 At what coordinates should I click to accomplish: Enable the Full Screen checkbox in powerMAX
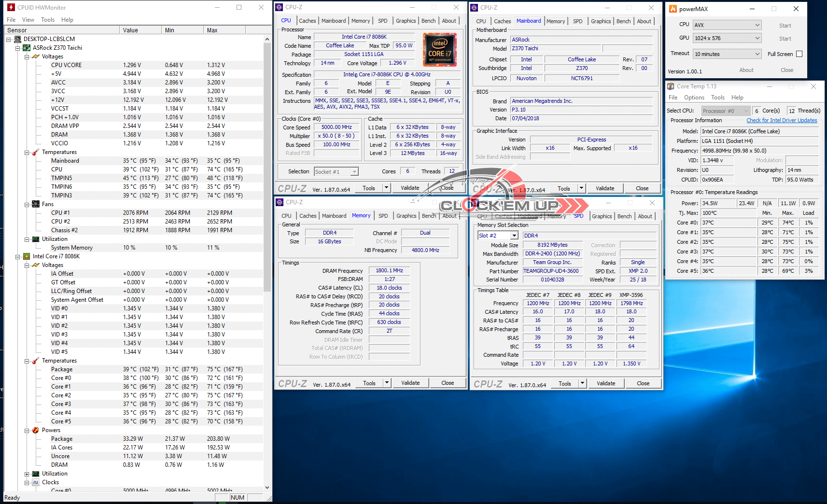coord(799,54)
